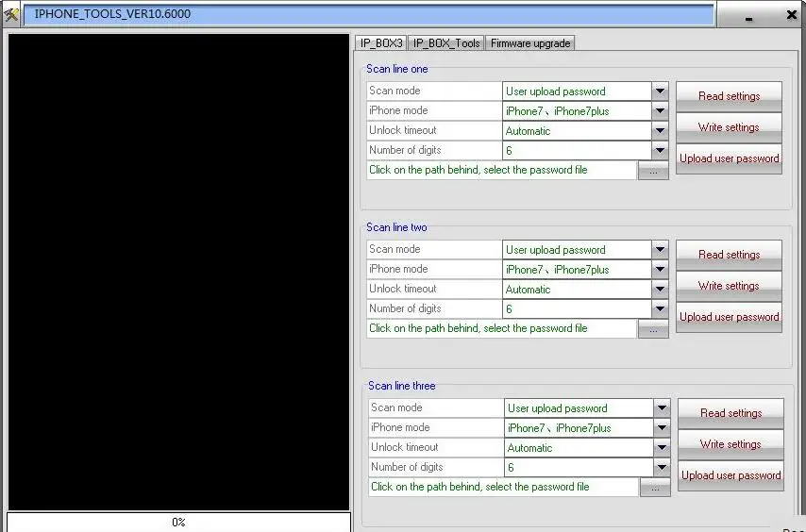Click the 0% progress bar
Viewport: 806px width, 532px height.
179,523
